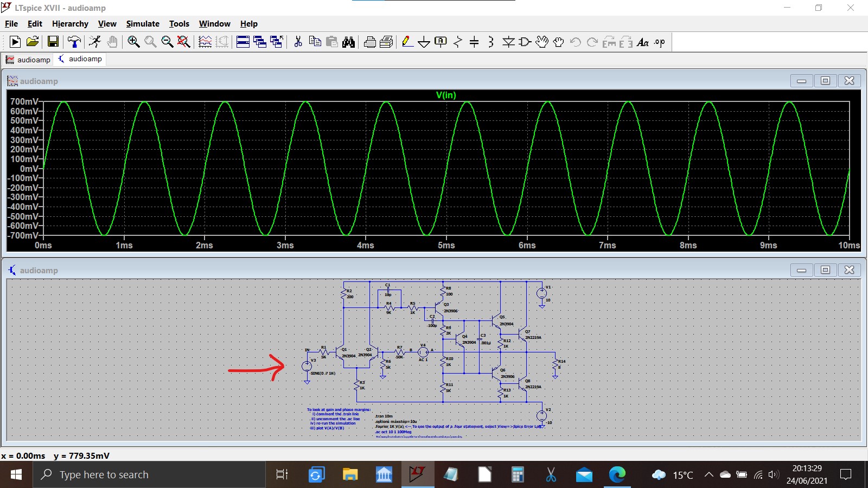Select the Label Net tool
This screenshot has width=868, height=488.
[x=441, y=42]
